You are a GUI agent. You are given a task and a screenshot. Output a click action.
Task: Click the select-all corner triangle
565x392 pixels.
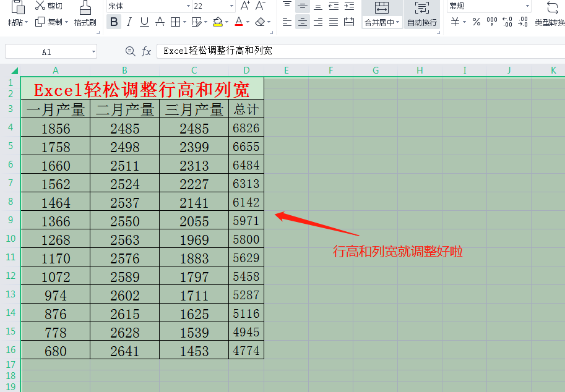coord(14,70)
